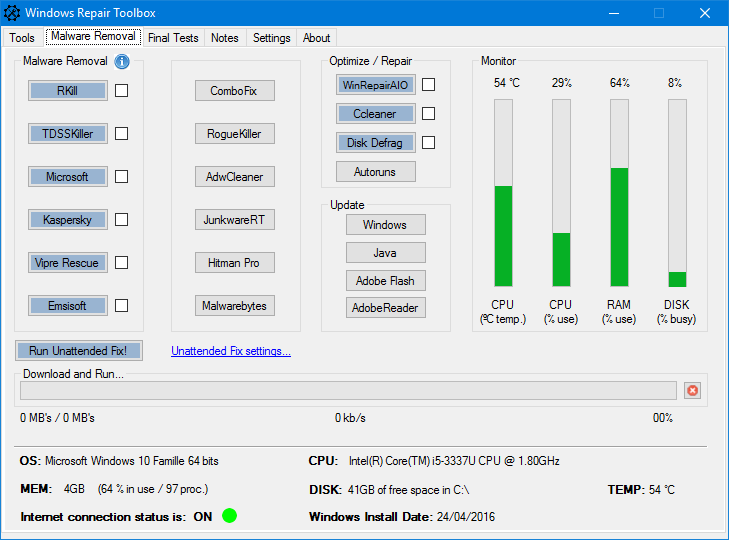The height and width of the screenshot is (540, 729).
Task: Launch RogueKiller
Action: pos(235,133)
